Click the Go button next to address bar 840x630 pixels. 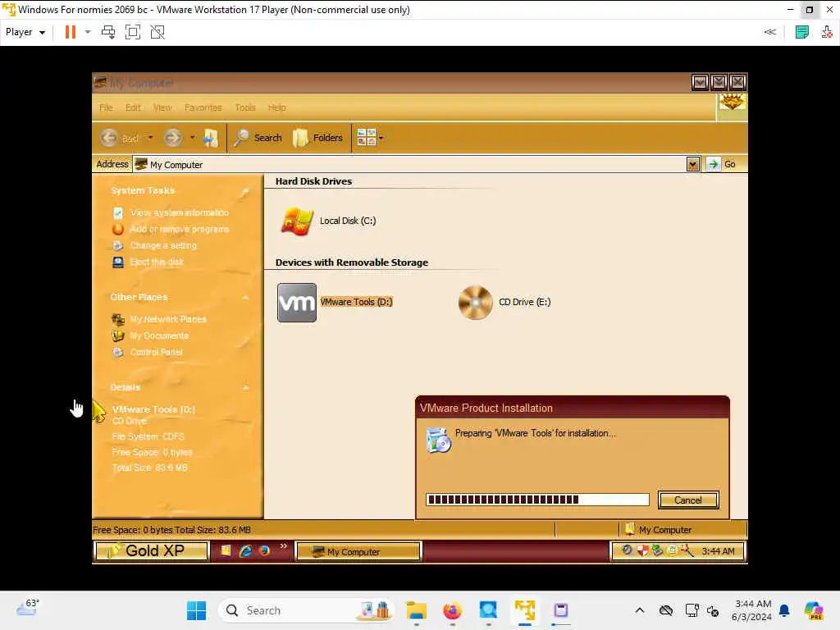(722, 164)
